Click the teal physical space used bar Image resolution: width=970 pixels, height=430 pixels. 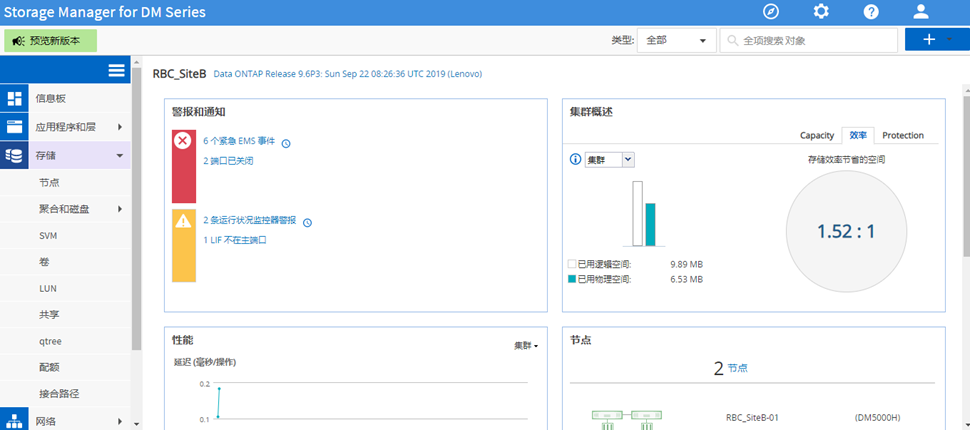coord(650,224)
